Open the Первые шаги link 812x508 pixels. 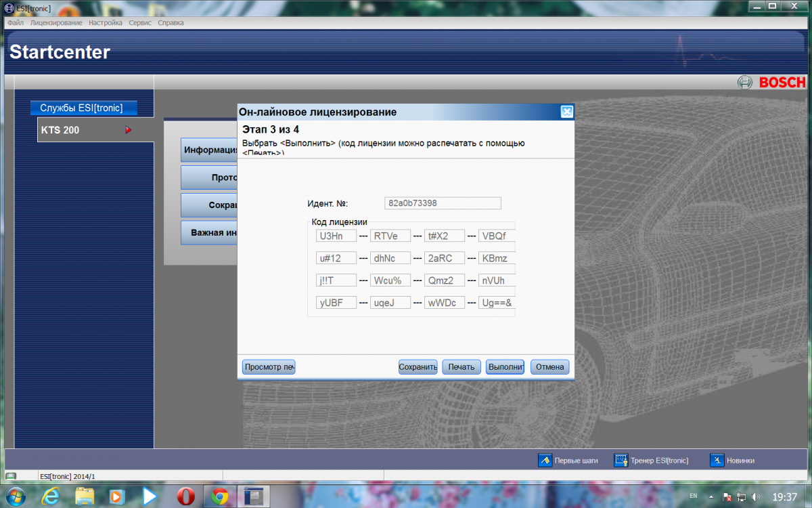(x=577, y=461)
